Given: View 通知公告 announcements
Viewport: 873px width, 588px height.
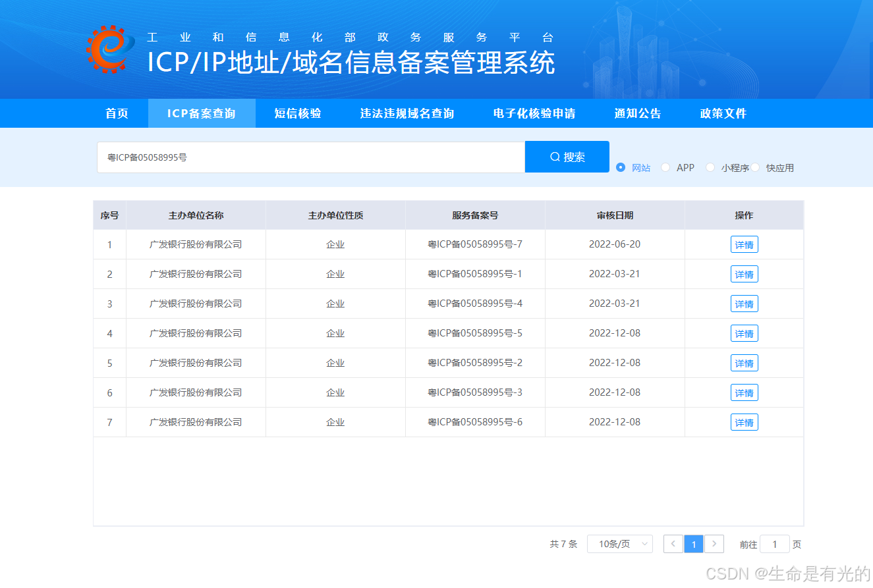Looking at the screenshot, I should (x=638, y=113).
